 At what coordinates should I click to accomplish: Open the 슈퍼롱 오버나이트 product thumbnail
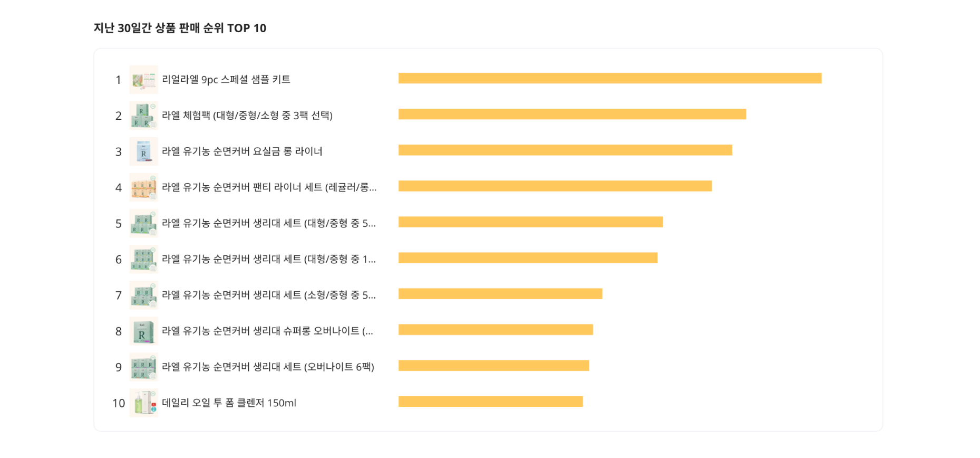(x=143, y=331)
